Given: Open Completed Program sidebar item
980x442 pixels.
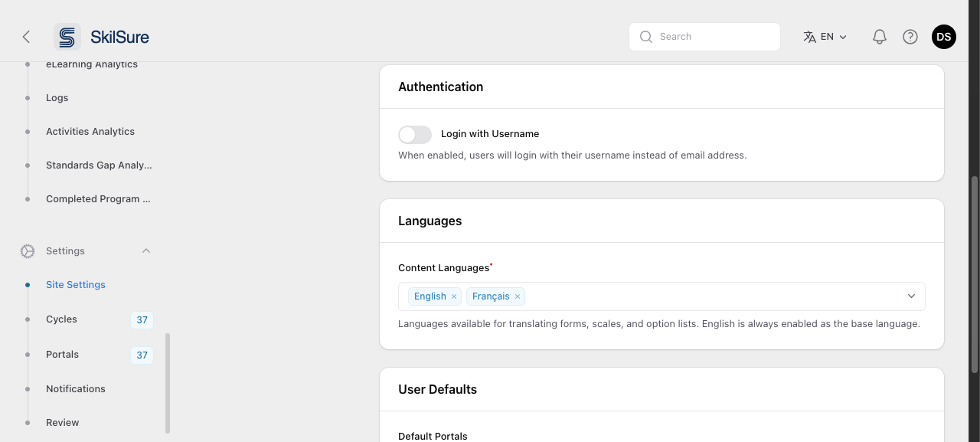Looking at the screenshot, I should coord(98,199).
